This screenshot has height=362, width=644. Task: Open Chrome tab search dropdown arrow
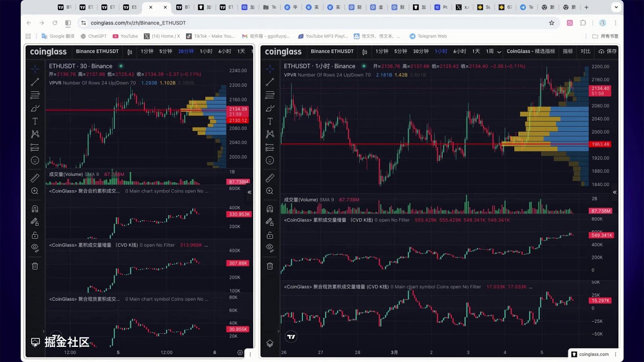click(616, 8)
